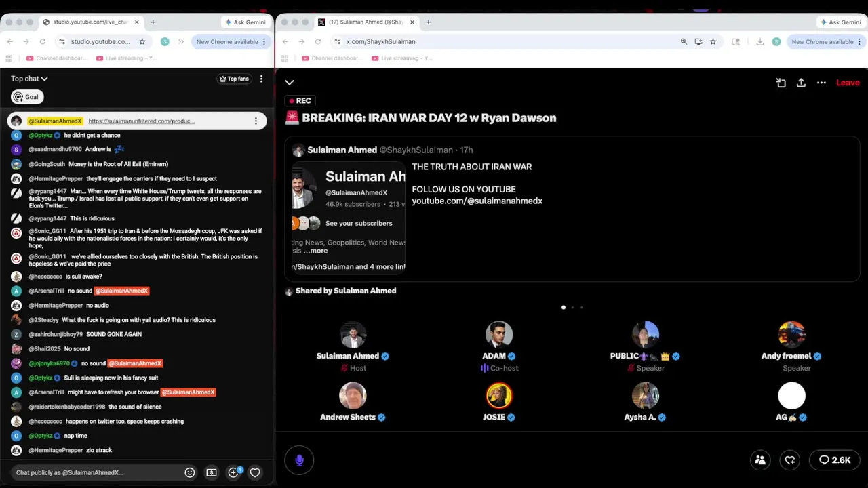Click @ShaykhSulaiman handle in shared post
Image resolution: width=868 pixels, height=488 pixels.
pos(416,150)
